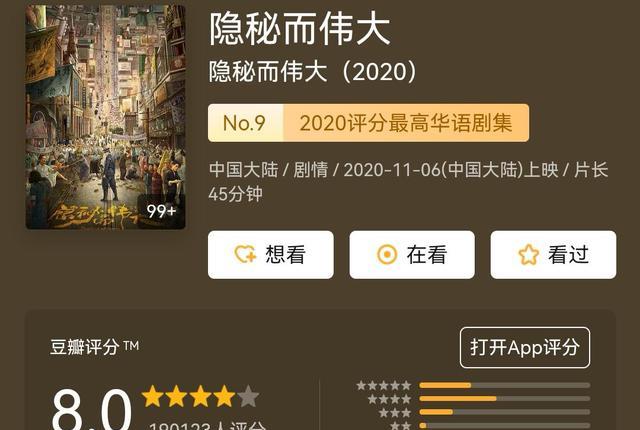Click the 8.0 rating score
The width and height of the screenshot is (640, 430).
[x=92, y=409]
